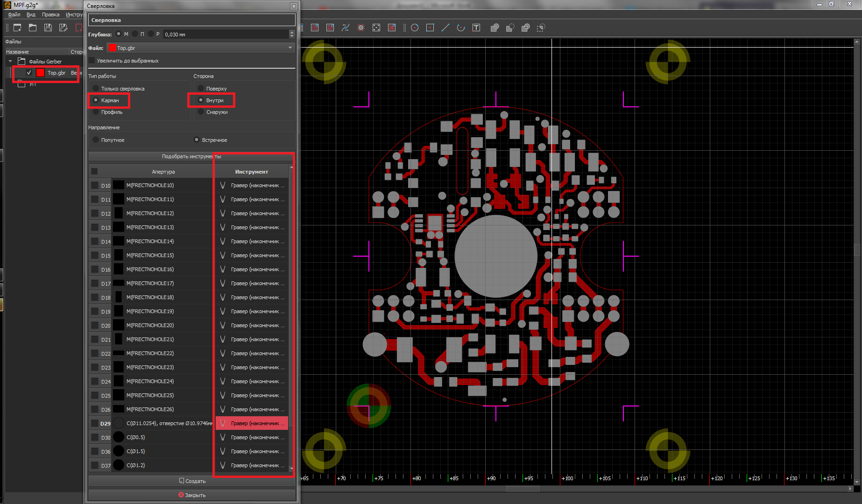This screenshot has height=504, width=862.
Task: Choose the draw line tool
Action: click(x=445, y=28)
